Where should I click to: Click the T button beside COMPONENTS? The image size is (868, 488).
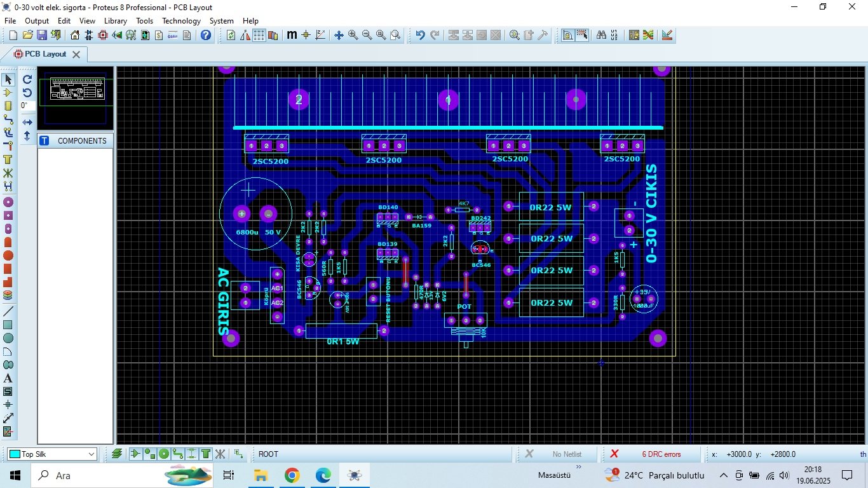coord(44,140)
